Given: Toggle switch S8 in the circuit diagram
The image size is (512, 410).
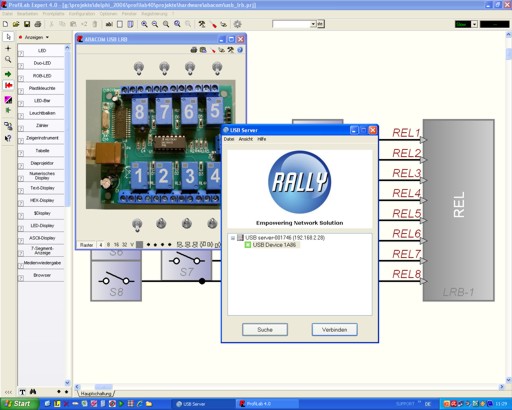Looking at the screenshot, I should coord(116,281).
